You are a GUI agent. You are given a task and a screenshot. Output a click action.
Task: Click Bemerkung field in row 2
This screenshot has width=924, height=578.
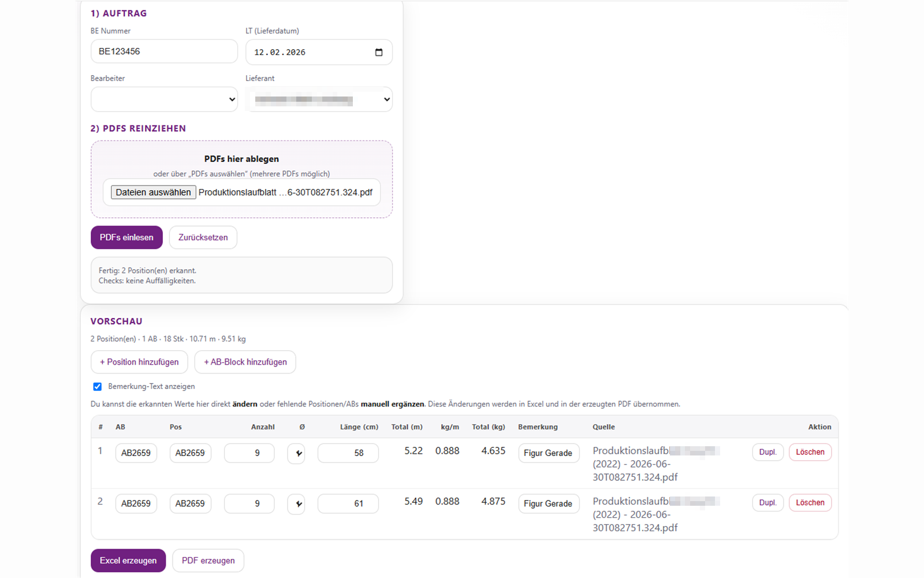[548, 503]
